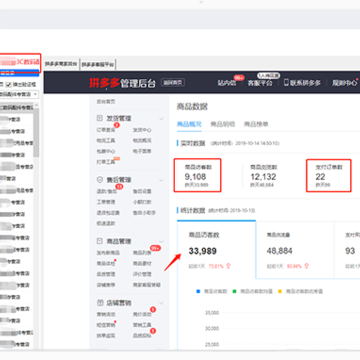Image resolution: width=360 pixels, height=360 pixels.
Task: Click the 商品管理 section icon
Action: click(x=99, y=241)
